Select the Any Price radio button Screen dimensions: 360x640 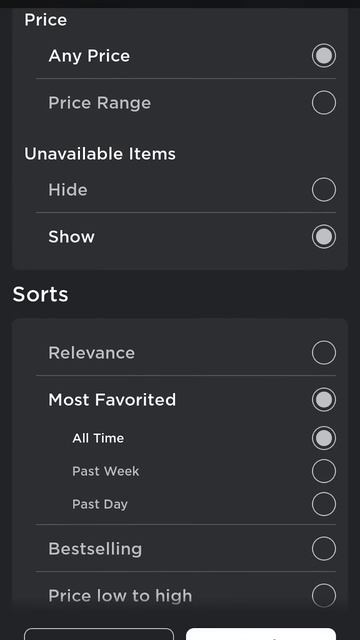tap(324, 56)
